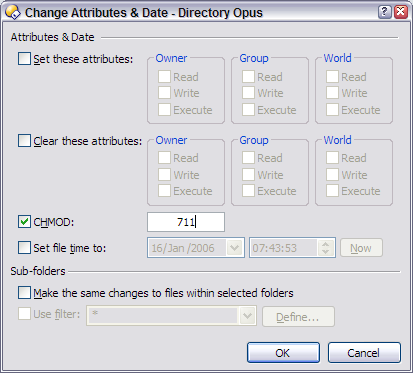Check Owner Read under Set attributes
The image size is (413, 373).
[x=164, y=76]
